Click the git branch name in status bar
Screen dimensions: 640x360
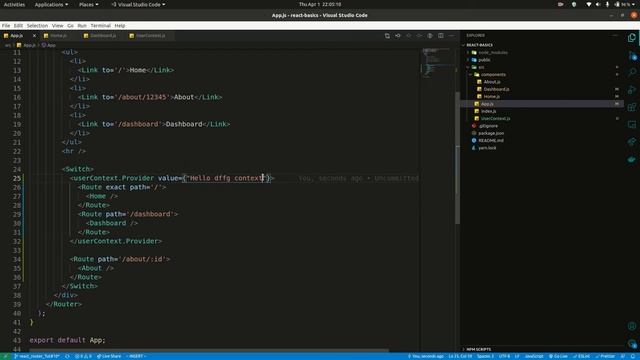37,356
